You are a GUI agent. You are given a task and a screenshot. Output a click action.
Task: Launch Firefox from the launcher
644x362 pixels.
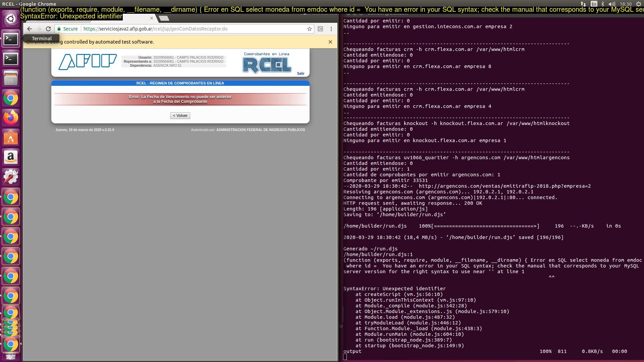(x=11, y=118)
